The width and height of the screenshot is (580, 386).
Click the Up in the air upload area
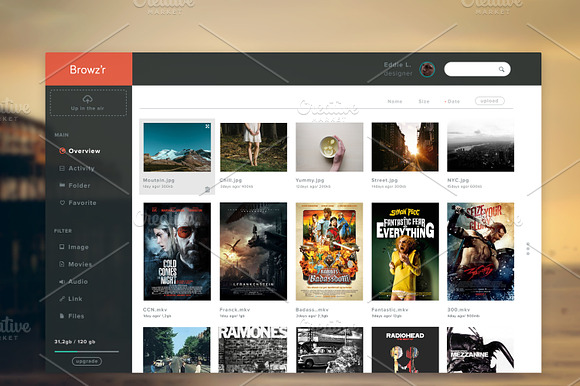point(88,102)
